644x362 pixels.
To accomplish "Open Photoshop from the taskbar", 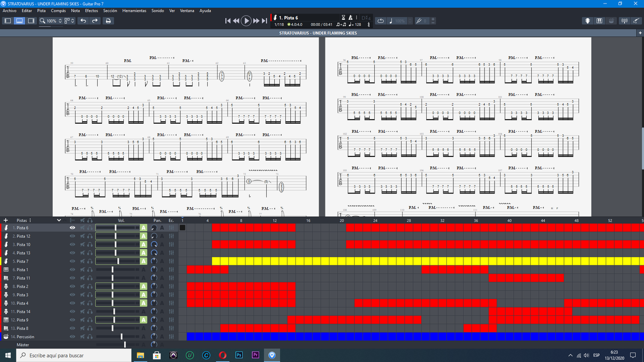I will coord(239,355).
